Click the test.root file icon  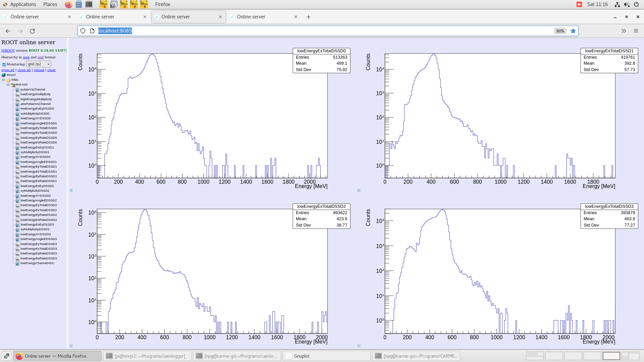13,85
